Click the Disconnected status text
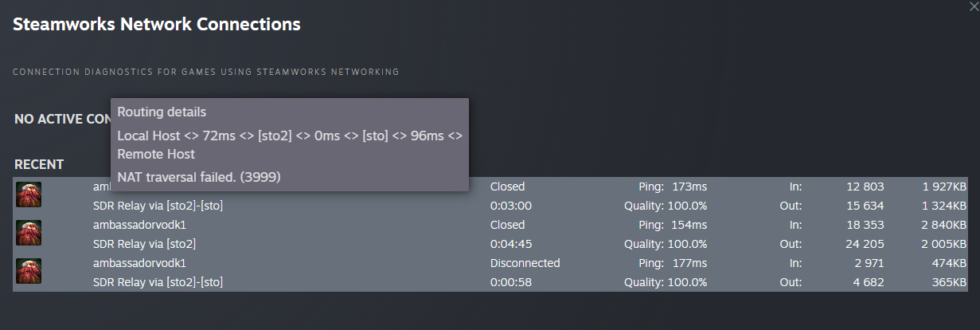Screen dimensions: 980x330 coord(525,263)
